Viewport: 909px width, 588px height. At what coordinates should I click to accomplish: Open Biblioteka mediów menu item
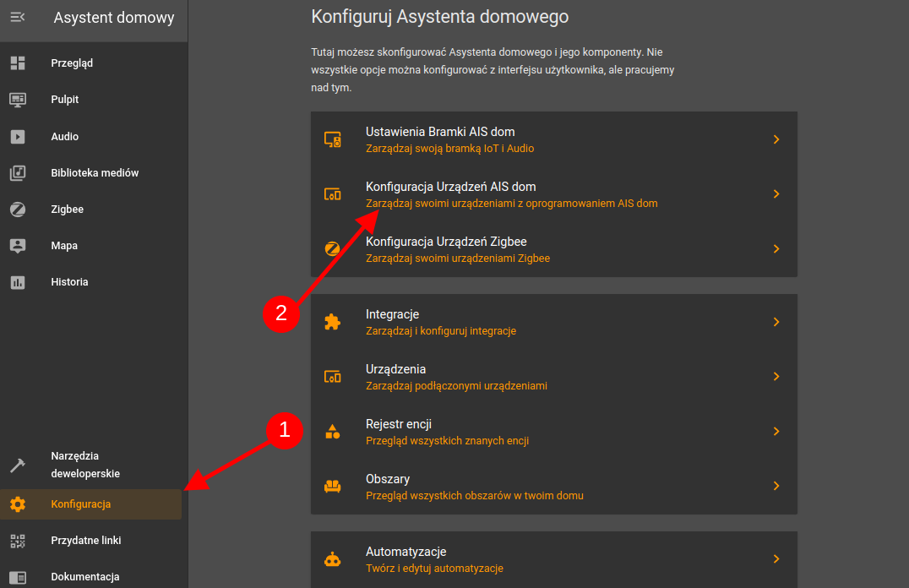tap(91, 173)
